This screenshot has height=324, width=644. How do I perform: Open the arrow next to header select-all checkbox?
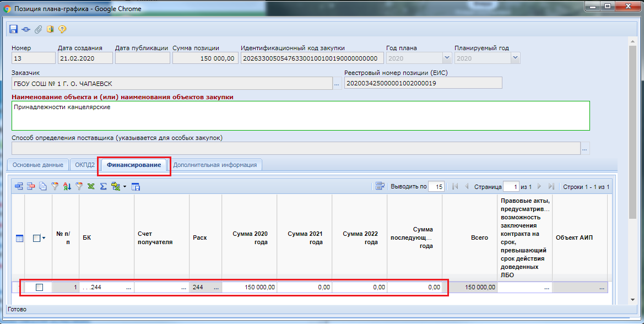(x=44, y=238)
